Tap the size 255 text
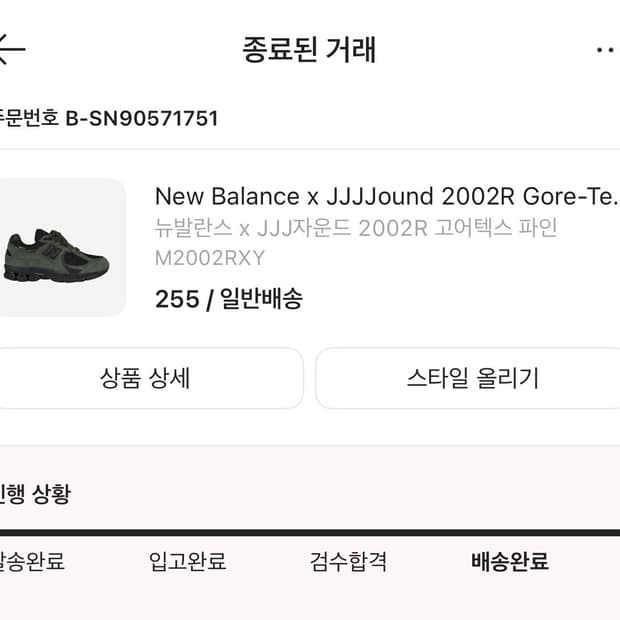This screenshot has height=620, width=620. [176, 298]
